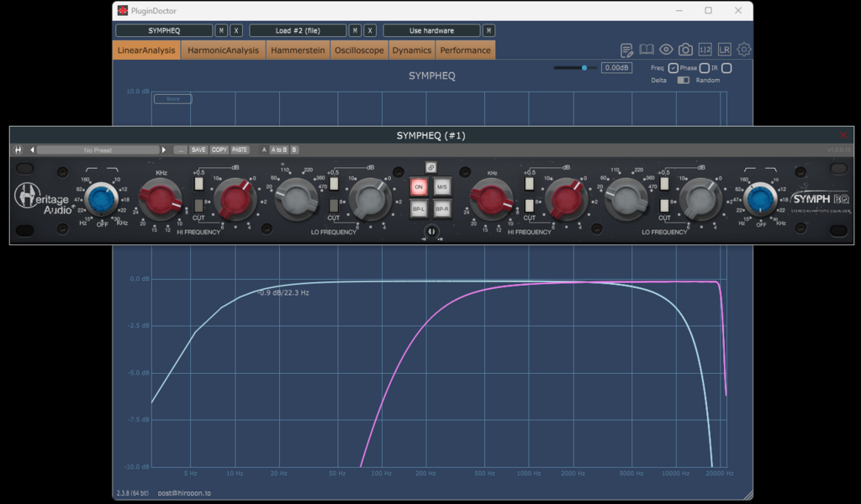Open the Use hardware slot
The image size is (861, 504).
(x=431, y=31)
